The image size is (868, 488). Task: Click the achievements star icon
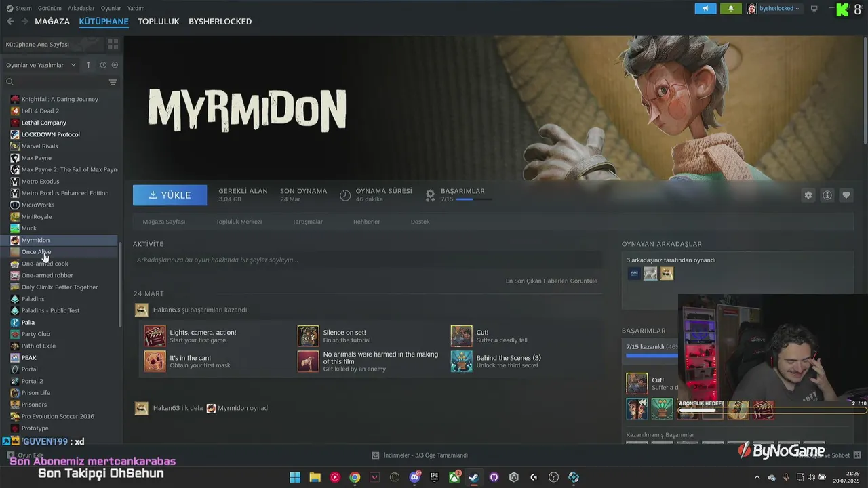pyautogui.click(x=430, y=195)
